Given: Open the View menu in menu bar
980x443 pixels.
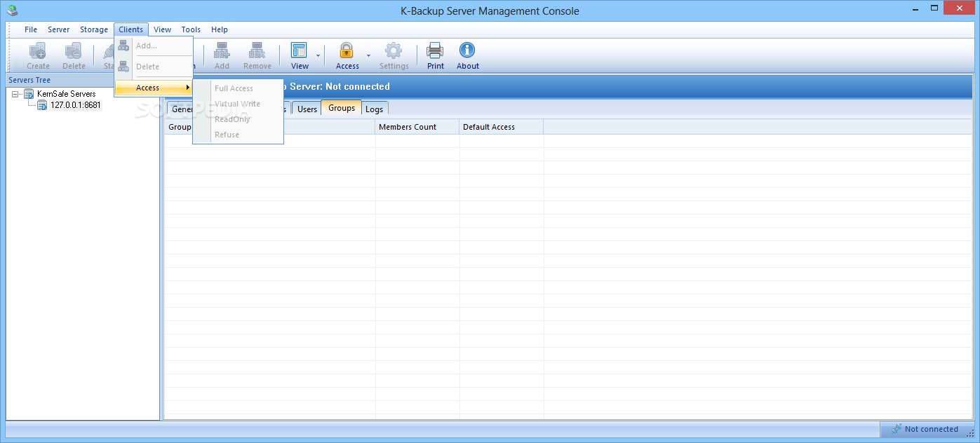Looking at the screenshot, I should pyautogui.click(x=163, y=29).
